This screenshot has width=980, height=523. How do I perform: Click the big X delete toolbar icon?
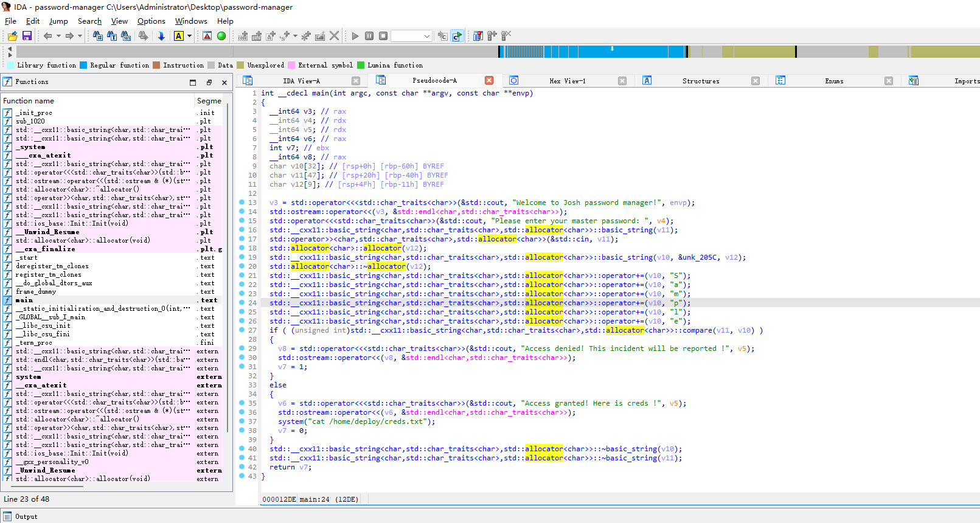tap(334, 36)
